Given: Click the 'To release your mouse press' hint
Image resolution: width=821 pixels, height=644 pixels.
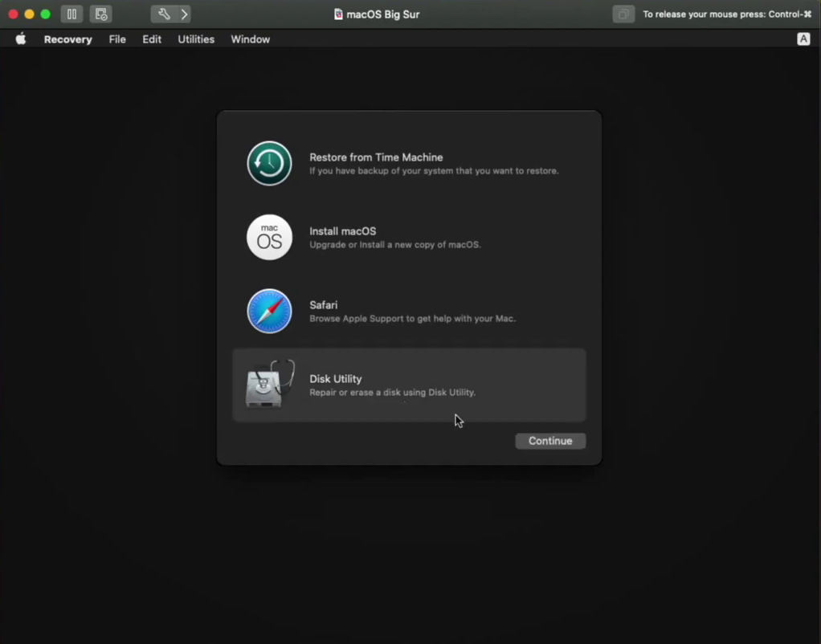Looking at the screenshot, I should coord(727,14).
